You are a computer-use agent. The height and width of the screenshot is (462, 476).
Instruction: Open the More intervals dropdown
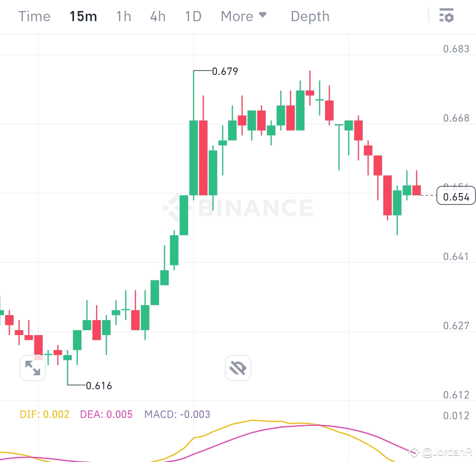pos(238,16)
